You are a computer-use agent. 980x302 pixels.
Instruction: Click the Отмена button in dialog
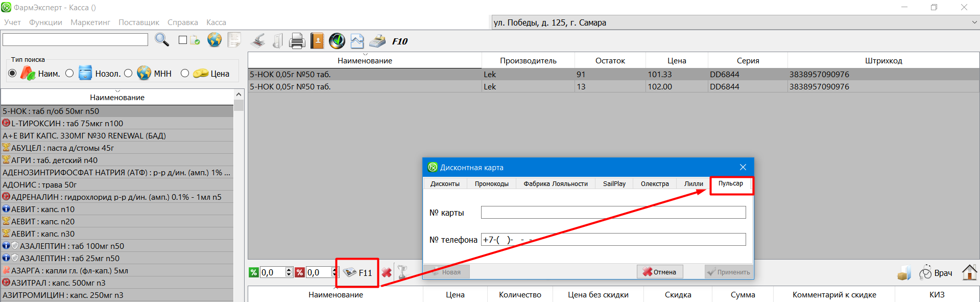pos(659,272)
